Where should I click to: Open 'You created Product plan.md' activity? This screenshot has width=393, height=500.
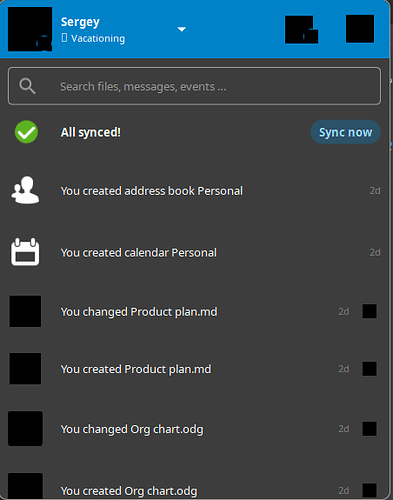194,369
